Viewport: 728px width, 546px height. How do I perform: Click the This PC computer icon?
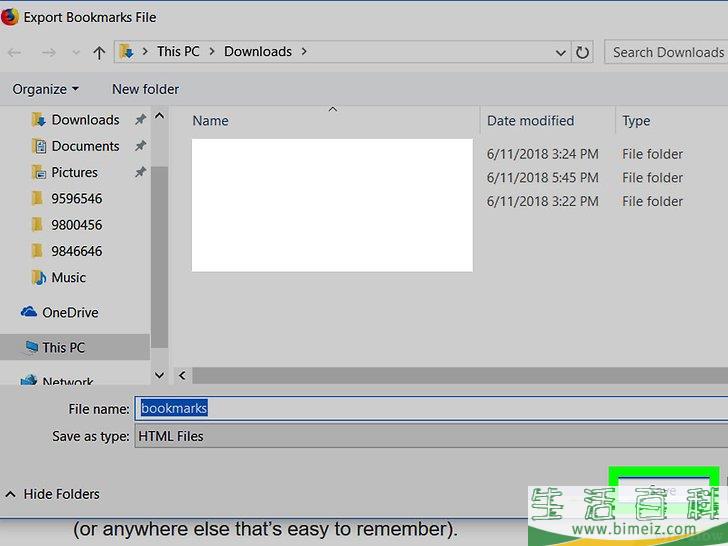[x=29, y=348]
